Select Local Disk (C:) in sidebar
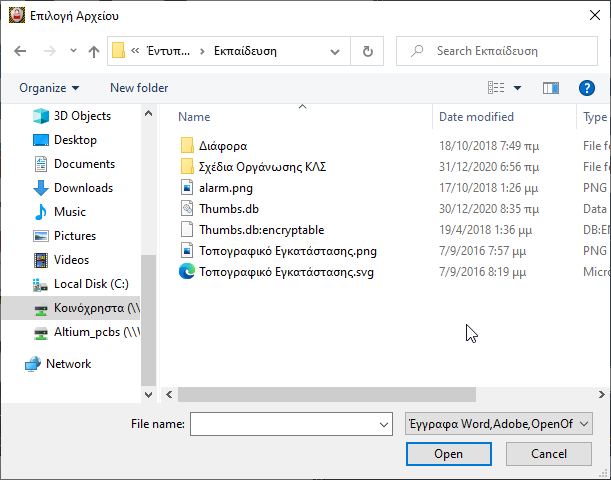The height and width of the screenshot is (480, 611). (x=90, y=284)
